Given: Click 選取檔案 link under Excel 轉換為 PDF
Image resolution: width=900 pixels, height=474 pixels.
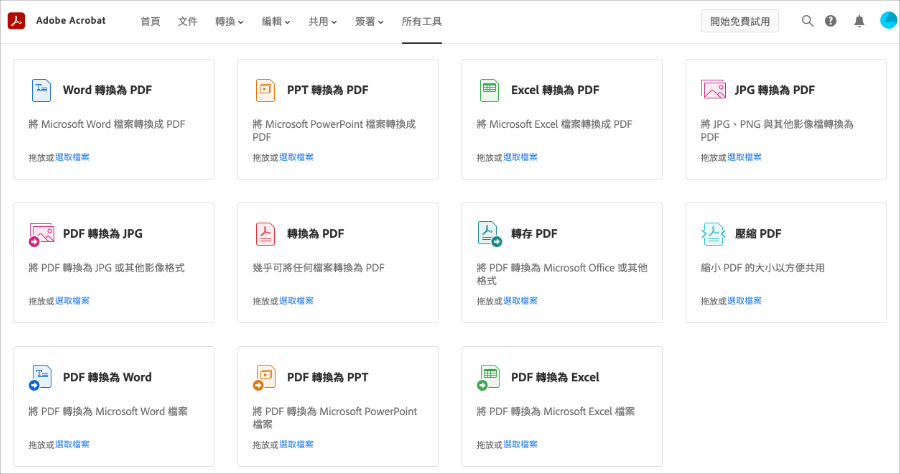Looking at the screenshot, I should (520, 157).
